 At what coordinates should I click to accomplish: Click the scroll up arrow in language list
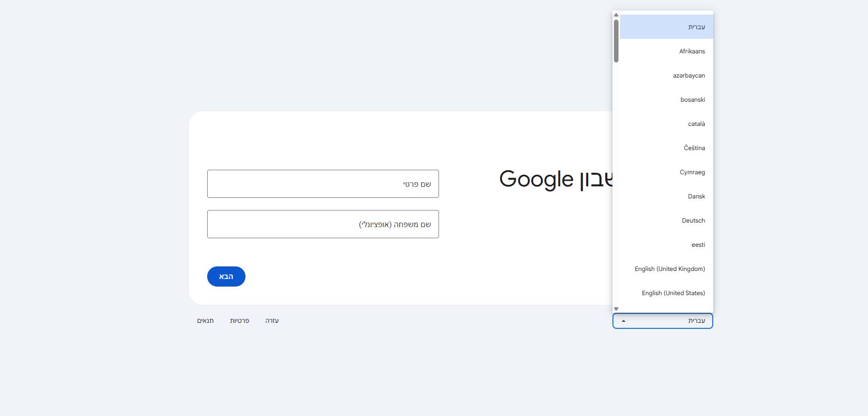pos(616,15)
